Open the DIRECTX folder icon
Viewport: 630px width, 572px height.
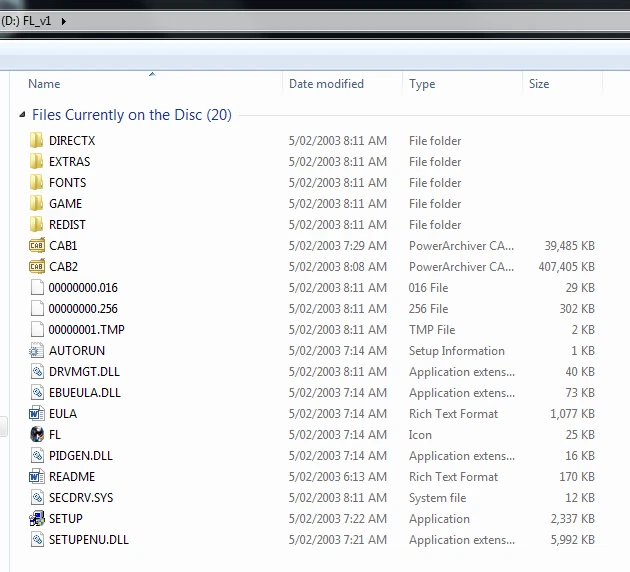click(37, 141)
